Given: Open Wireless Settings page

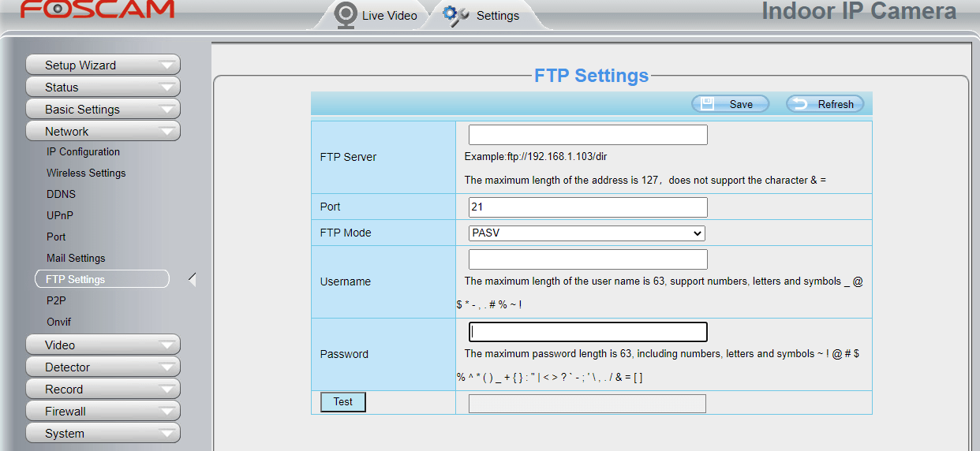Looking at the screenshot, I should pos(86,173).
